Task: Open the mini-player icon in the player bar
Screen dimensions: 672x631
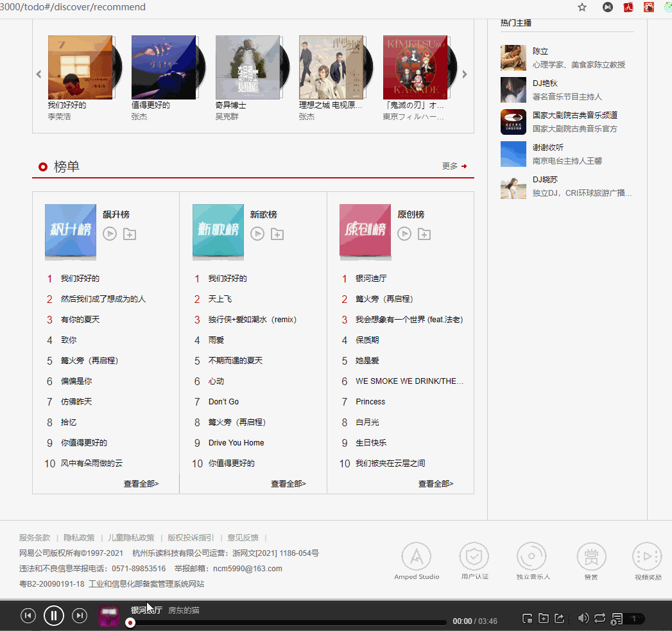Action: tap(528, 618)
